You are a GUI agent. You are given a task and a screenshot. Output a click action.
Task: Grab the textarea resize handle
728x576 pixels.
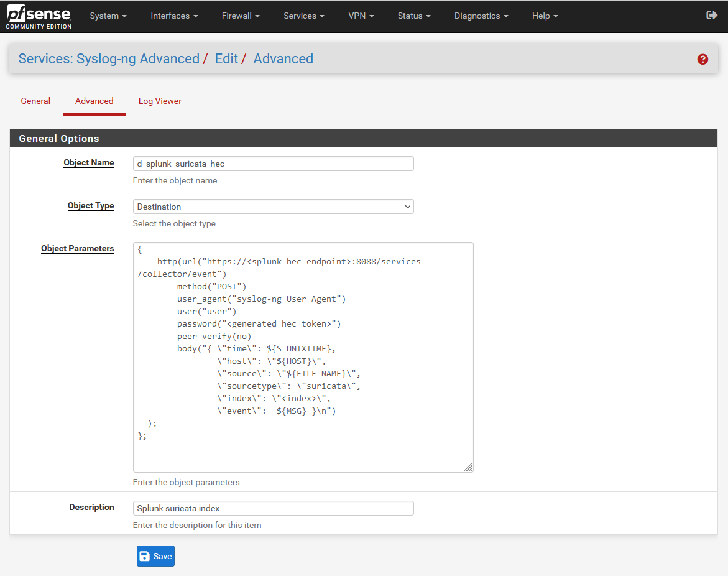469,467
